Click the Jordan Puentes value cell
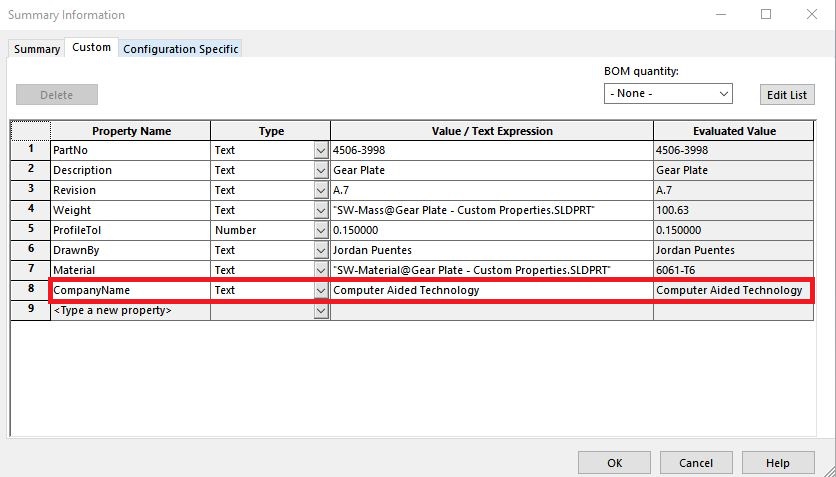Viewport: 836px width, 477px height. coord(492,250)
